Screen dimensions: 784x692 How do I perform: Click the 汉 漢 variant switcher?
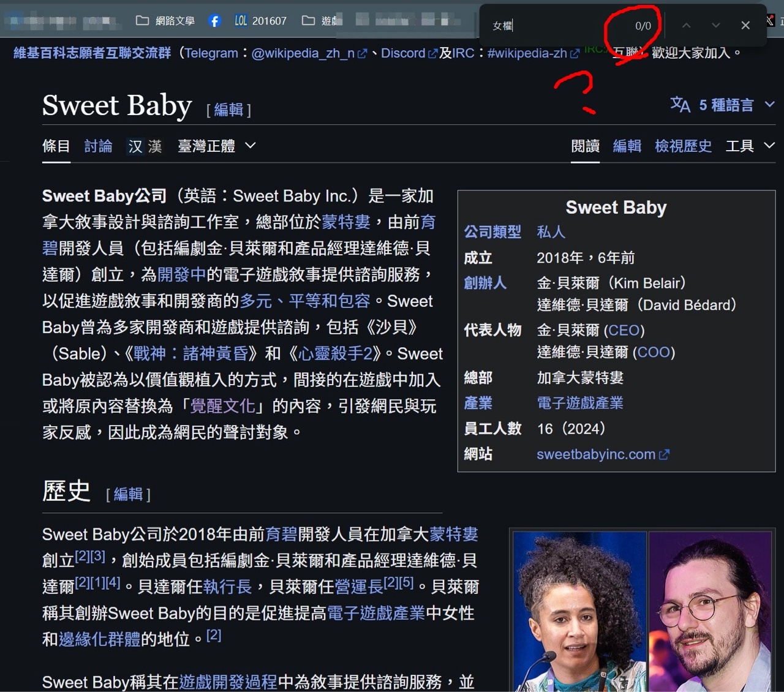point(145,146)
